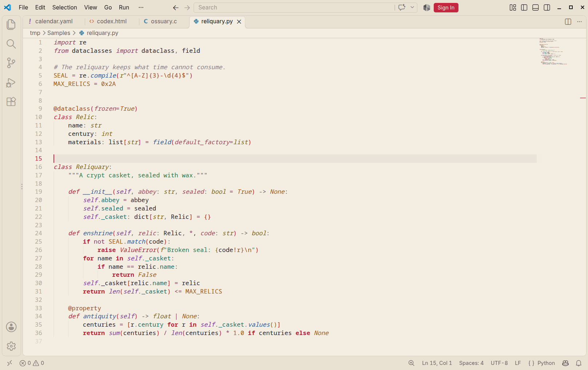The width and height of the screenshot is (588, 370).
Task: Open the Selection menu
Action: click(64, 8)
